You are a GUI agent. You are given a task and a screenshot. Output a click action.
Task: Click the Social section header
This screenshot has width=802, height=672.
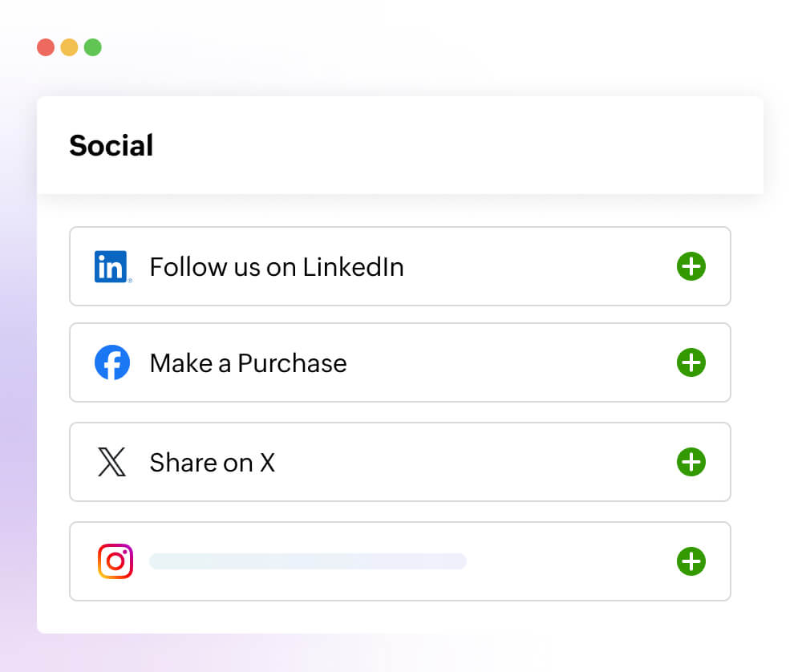(x=111, y=145)
